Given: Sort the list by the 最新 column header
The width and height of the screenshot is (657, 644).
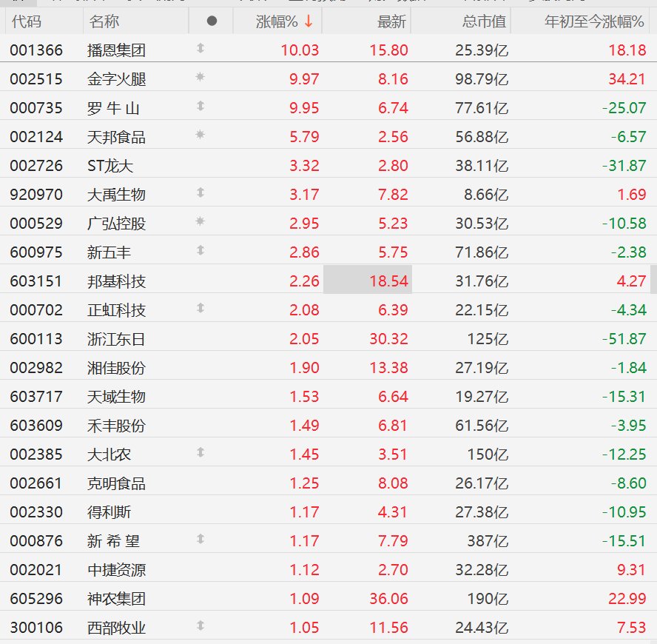Looking at the screenshot, I should tap(391, 21).
